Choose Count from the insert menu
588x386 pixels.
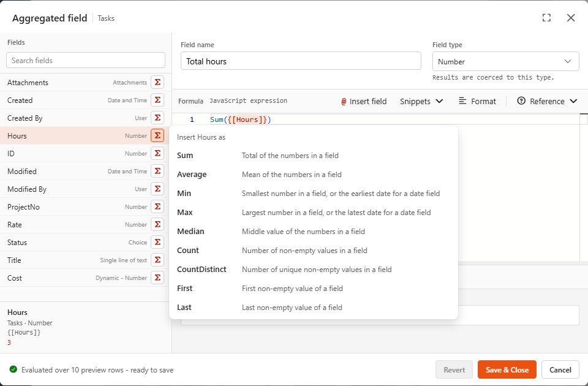pyautogui.click(x=314, y=251)
